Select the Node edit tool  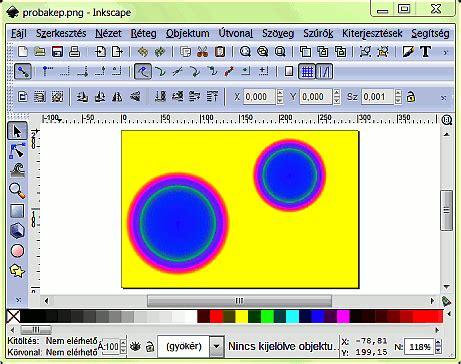[17, 151]
